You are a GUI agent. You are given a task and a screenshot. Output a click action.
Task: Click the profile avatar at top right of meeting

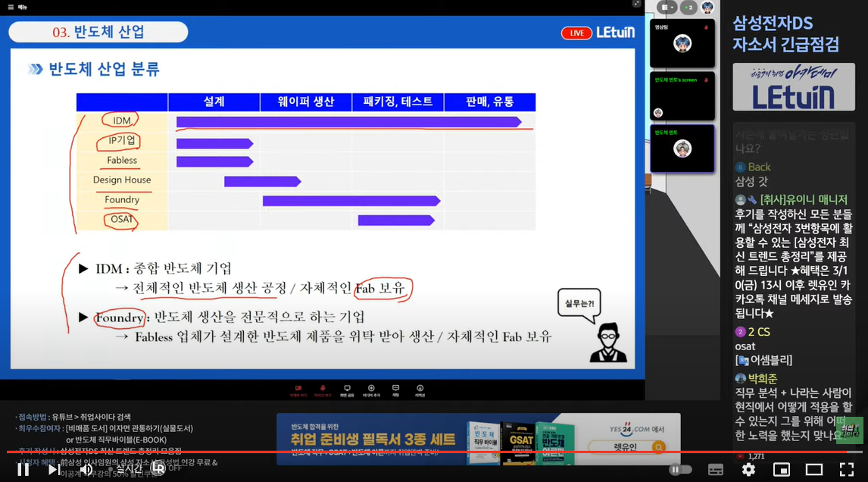click(x=707, y=8)
